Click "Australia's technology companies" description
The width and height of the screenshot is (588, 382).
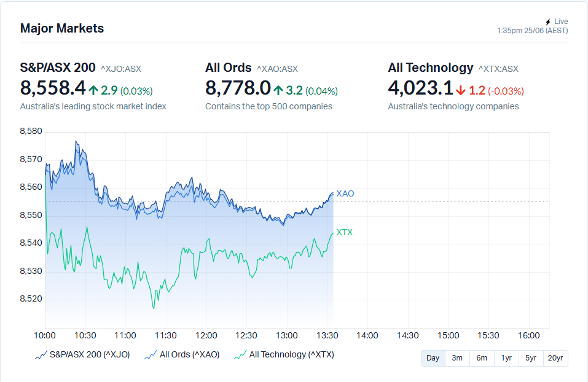coord(453,106)
